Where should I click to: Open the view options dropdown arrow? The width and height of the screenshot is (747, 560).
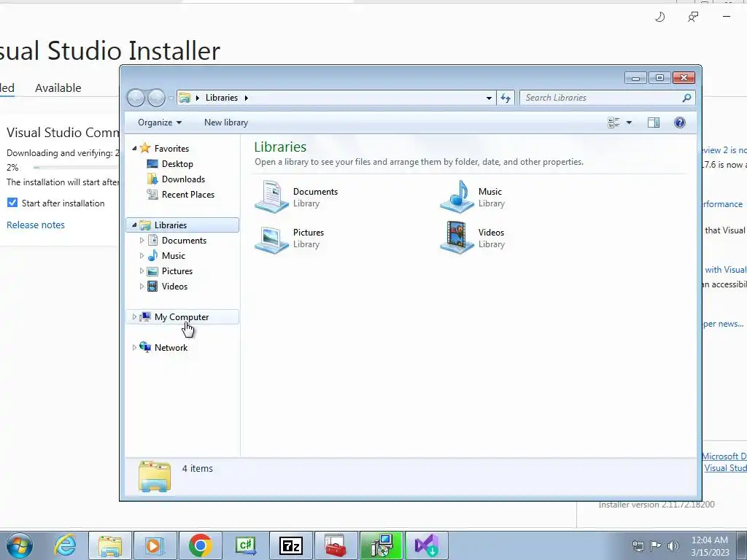(x=629, y=122)
